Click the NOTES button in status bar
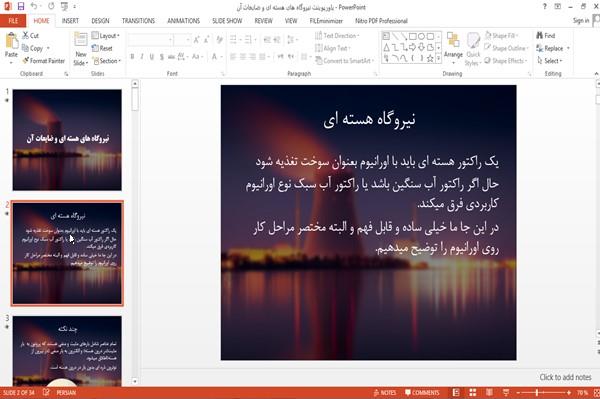 point(385,393)
